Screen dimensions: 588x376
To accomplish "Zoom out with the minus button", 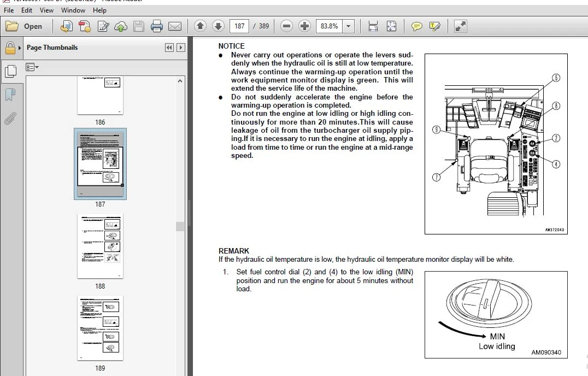I will (x=286, y=26).
